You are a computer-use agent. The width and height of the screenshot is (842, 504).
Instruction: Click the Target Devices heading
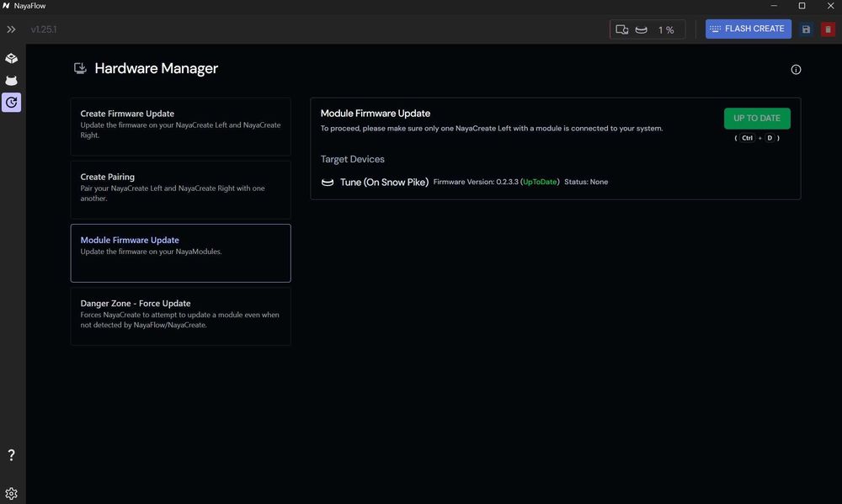[x=352, y=159]
